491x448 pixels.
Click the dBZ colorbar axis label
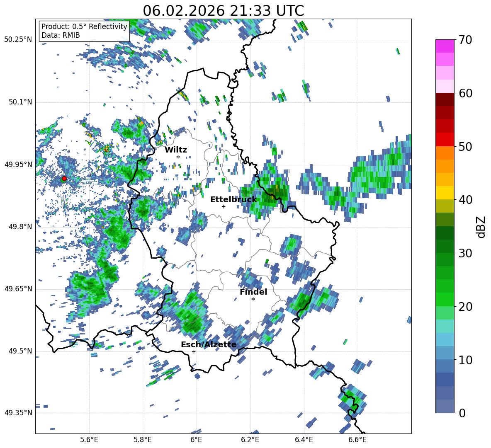pos(481,227)
